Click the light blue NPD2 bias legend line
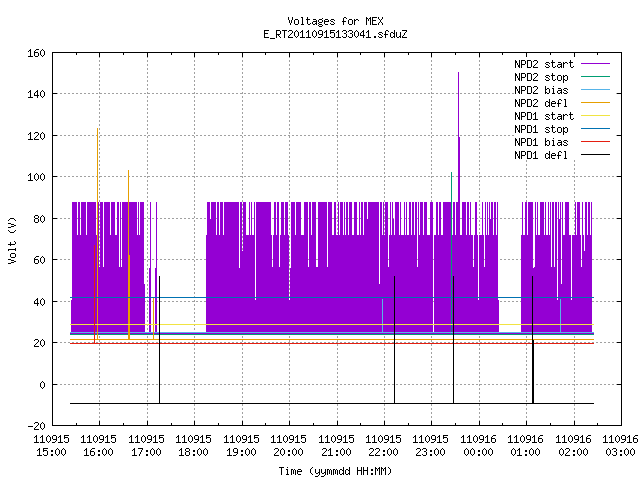This screenshot has height=480, width=640. coord(596,89)
